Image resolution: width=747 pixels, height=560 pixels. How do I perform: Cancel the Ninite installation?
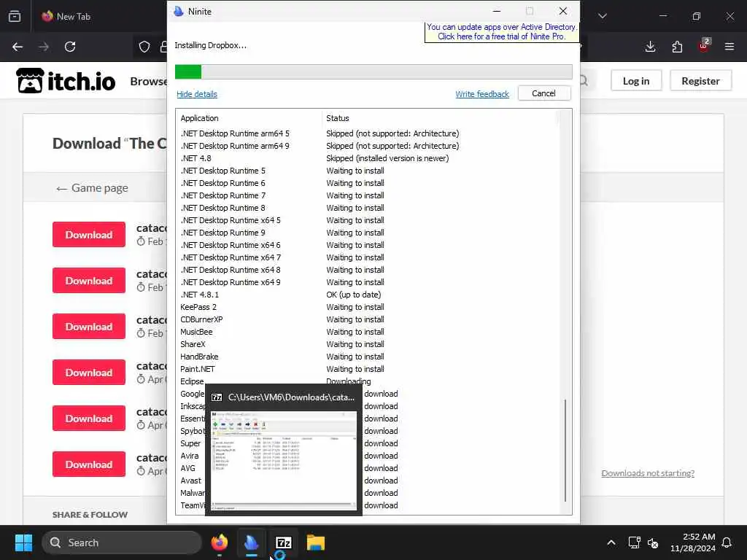[x=544, y=93]
